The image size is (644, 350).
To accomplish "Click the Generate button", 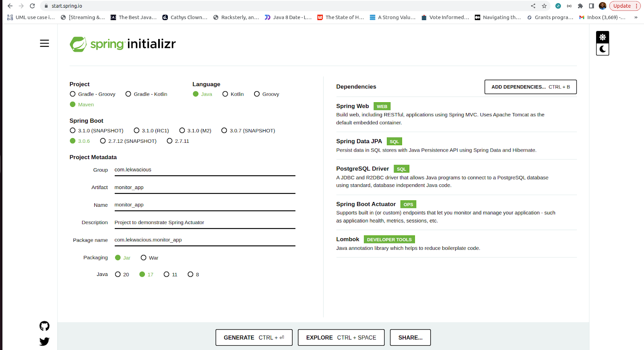I will tap(254, 338).
